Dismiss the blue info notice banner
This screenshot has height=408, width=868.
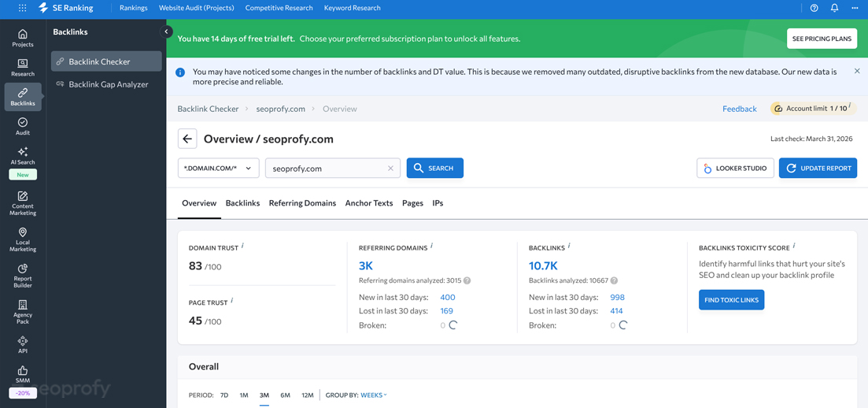coord(857,71)
